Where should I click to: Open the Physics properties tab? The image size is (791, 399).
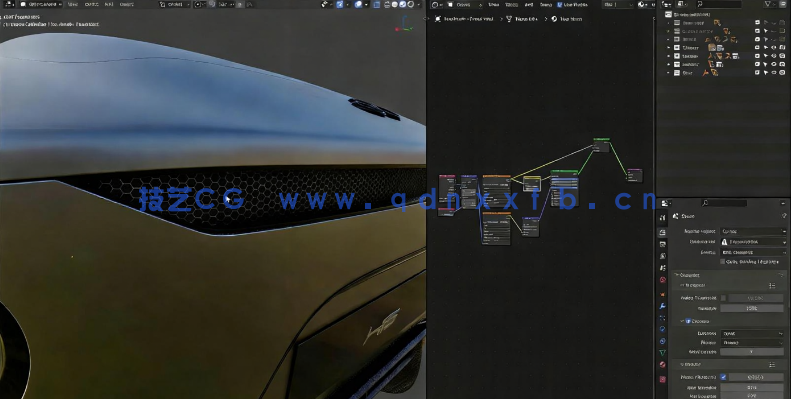[662, 329]
